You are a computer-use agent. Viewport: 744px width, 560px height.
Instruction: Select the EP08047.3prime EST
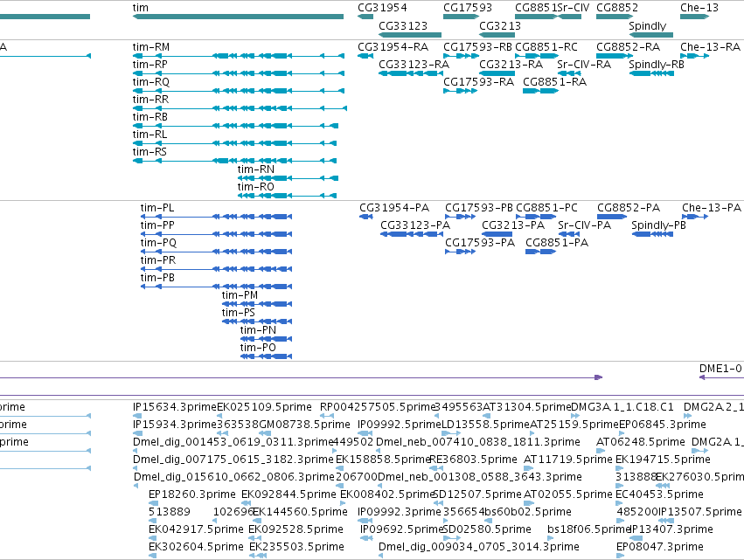point(620,556)
